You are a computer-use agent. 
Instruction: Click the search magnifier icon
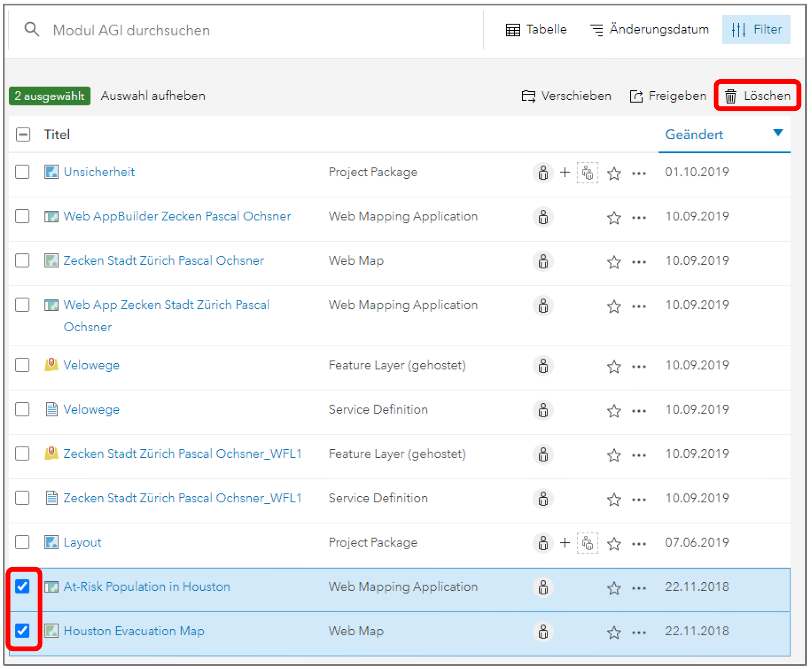pyautogui.click(x=31, y=30)
